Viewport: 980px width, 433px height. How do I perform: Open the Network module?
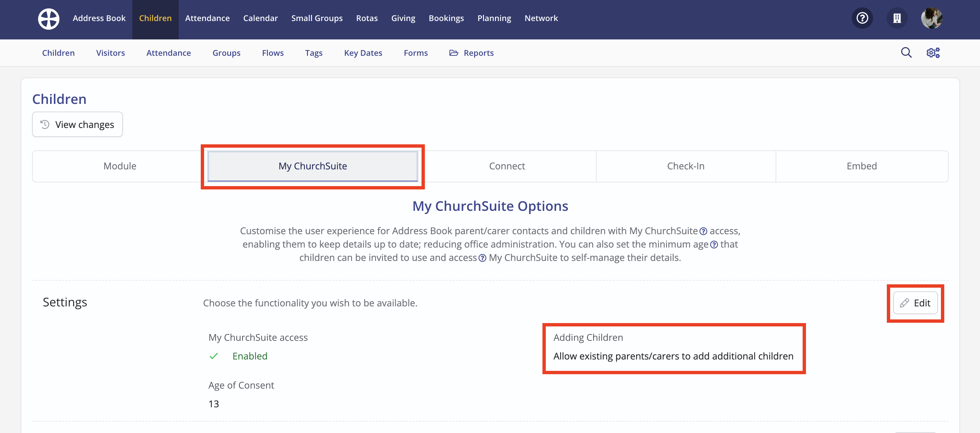click(541, 18)
